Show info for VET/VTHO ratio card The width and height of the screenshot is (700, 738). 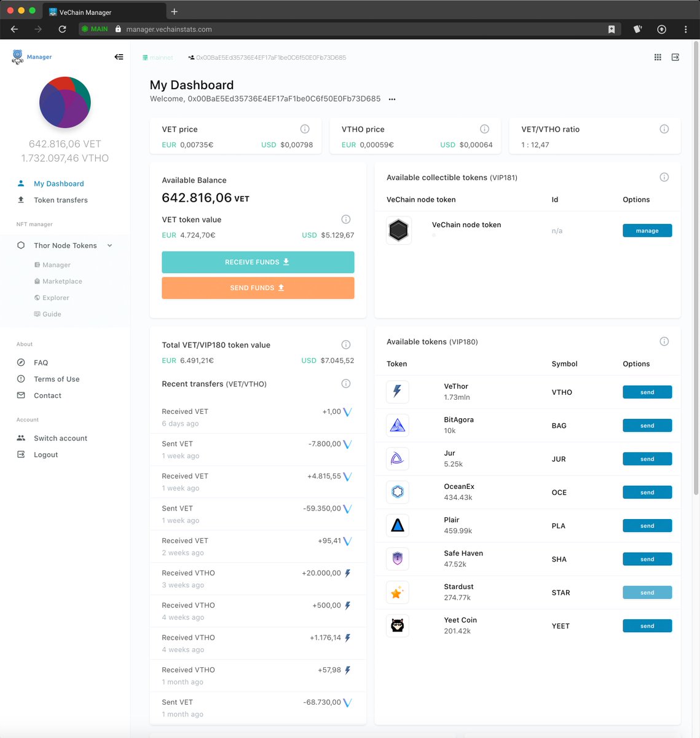664,129
